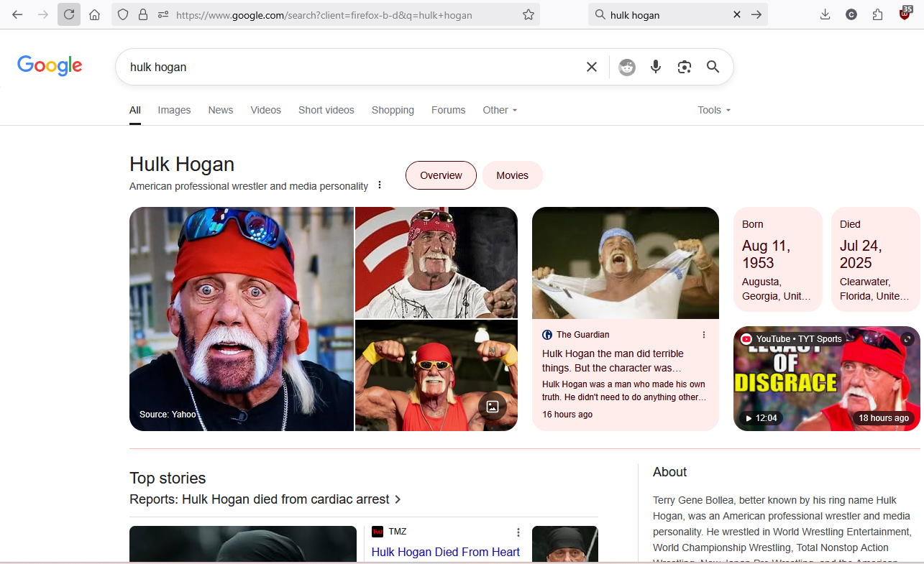Select the Overview chip
Image resolution: width=924 pixels, height=564 pixels.
point(441,175)
